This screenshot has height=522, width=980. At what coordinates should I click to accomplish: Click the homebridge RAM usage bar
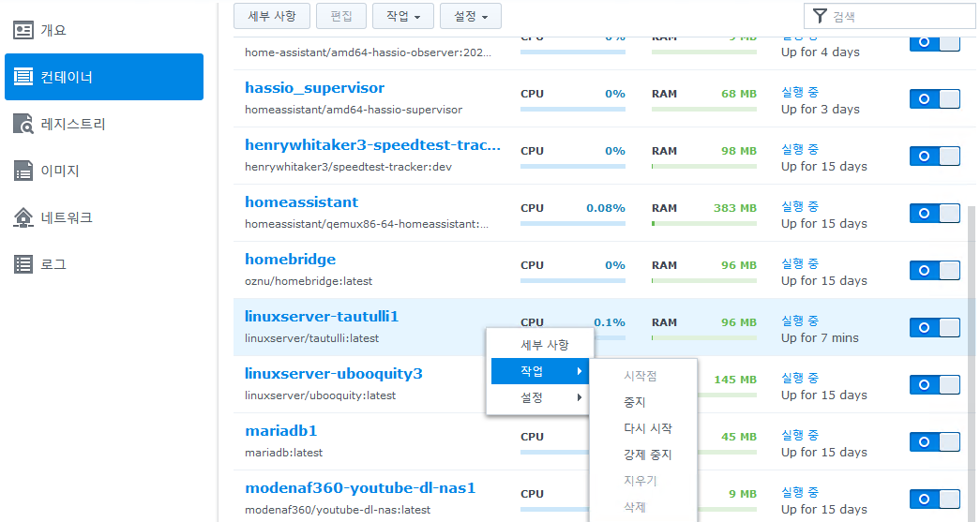coord(703,281)
